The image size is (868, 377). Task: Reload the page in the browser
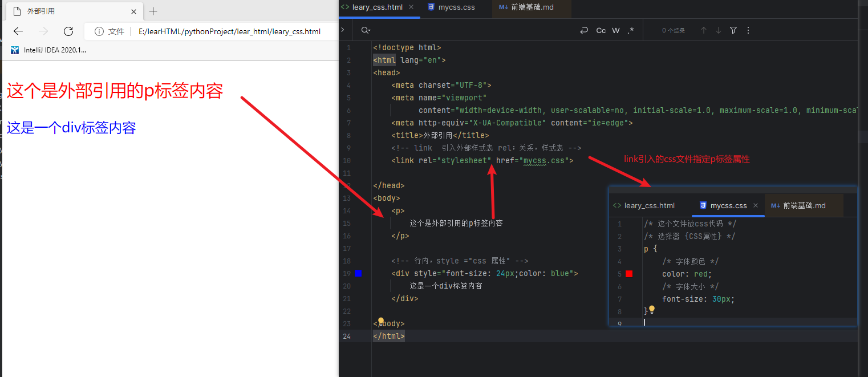pyautogui.click(x=68, y=31)
